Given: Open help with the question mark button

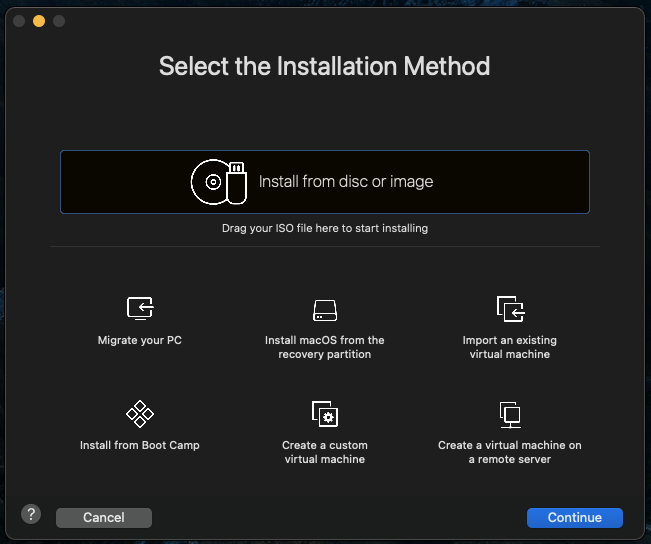Looking at the screenshot, I should point(31,514).
